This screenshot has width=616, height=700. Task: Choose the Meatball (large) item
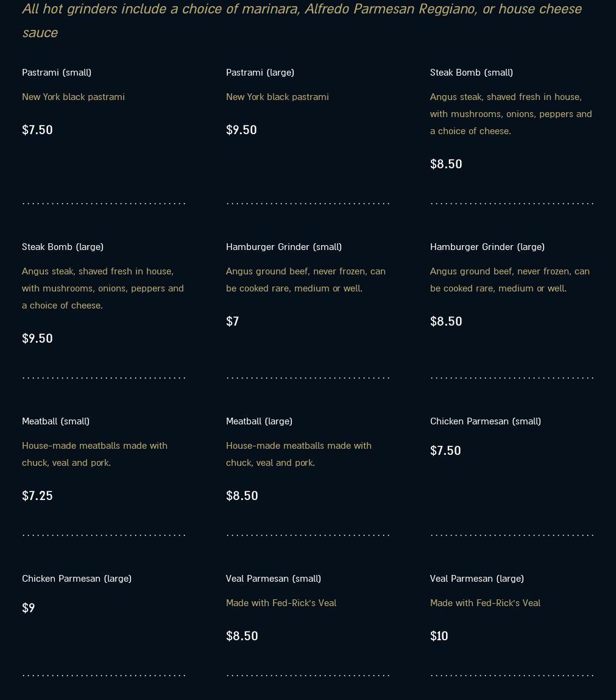(259, 421)
